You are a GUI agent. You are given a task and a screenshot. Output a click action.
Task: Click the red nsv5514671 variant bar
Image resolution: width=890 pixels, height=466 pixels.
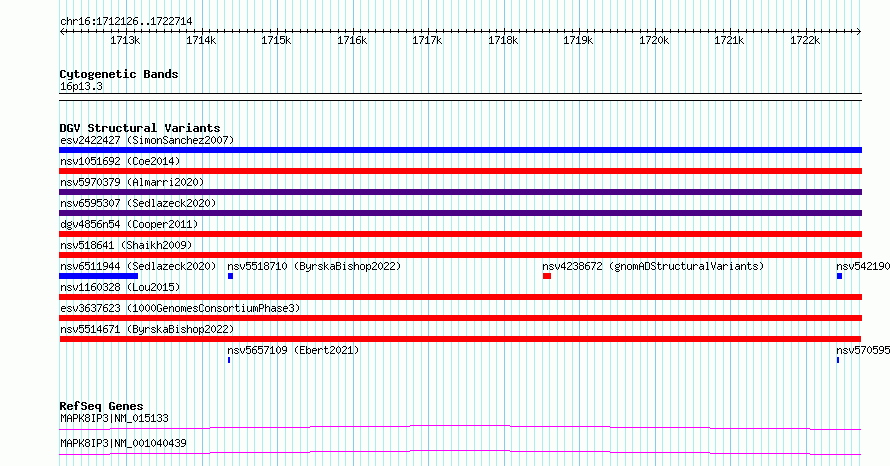(x=460, y=339)
